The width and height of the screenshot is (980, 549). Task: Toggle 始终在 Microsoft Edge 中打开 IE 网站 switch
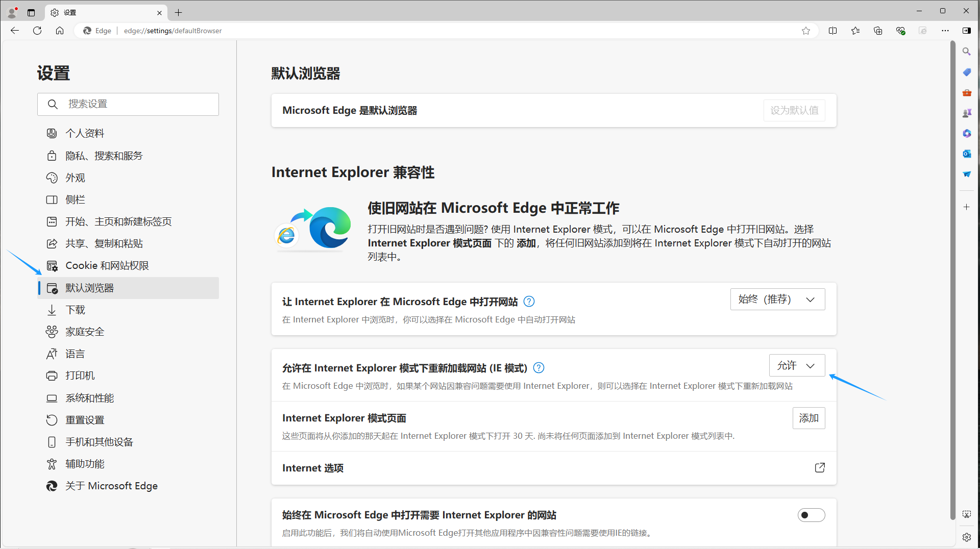coord(811,515)
